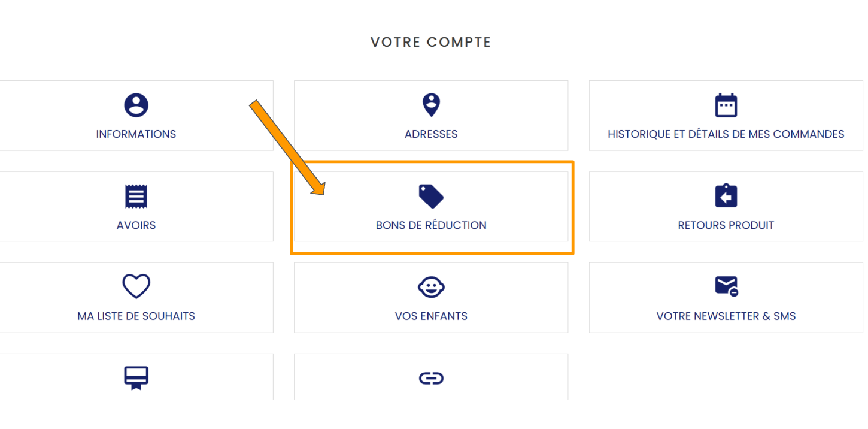Click the user profile icon above Informations
868x429 pixels.
pos(136,105)
